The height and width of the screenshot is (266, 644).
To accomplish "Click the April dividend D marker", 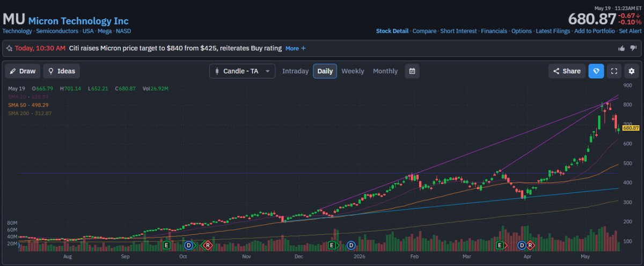I will (x=521, y=245).
